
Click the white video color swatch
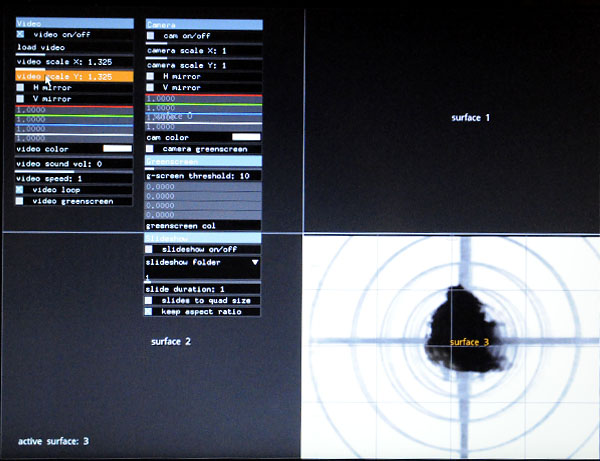tap(117, 148)
